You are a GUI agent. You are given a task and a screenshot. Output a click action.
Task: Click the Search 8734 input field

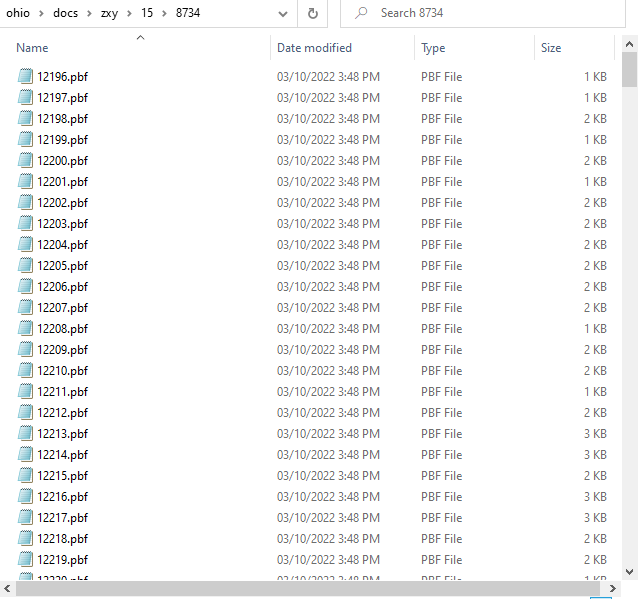(483, 13)
